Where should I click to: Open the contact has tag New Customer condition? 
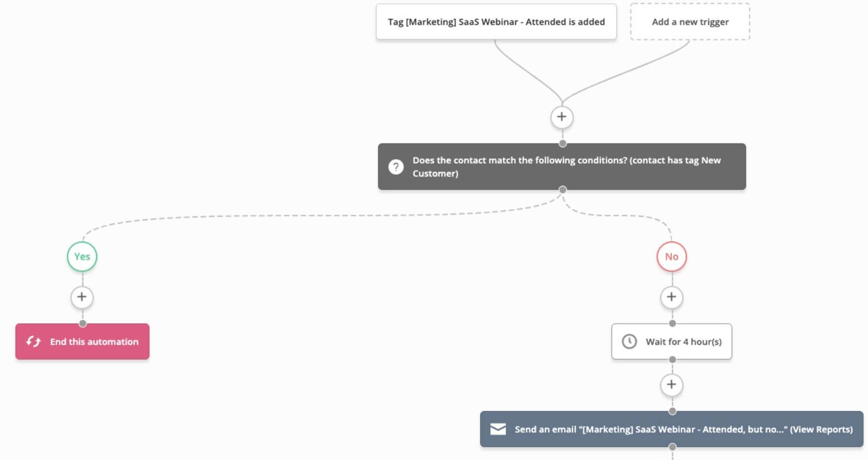coord(566,167)
